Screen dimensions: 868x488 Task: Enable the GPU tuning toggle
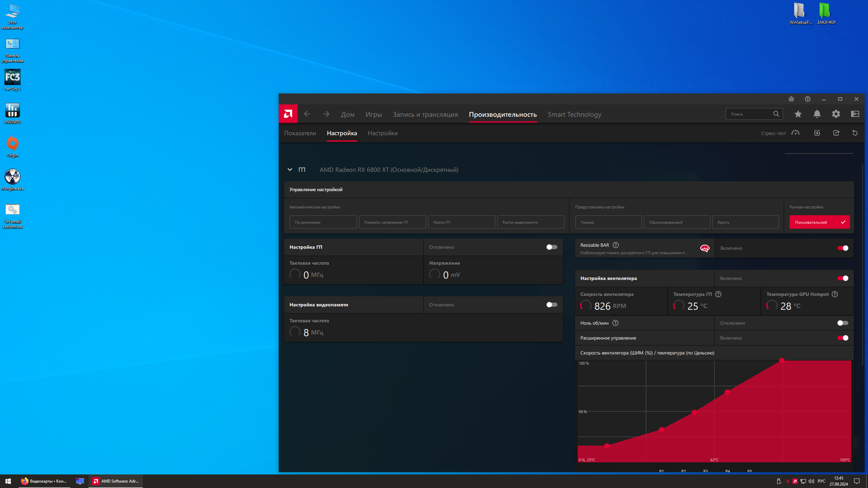point(552,247)
